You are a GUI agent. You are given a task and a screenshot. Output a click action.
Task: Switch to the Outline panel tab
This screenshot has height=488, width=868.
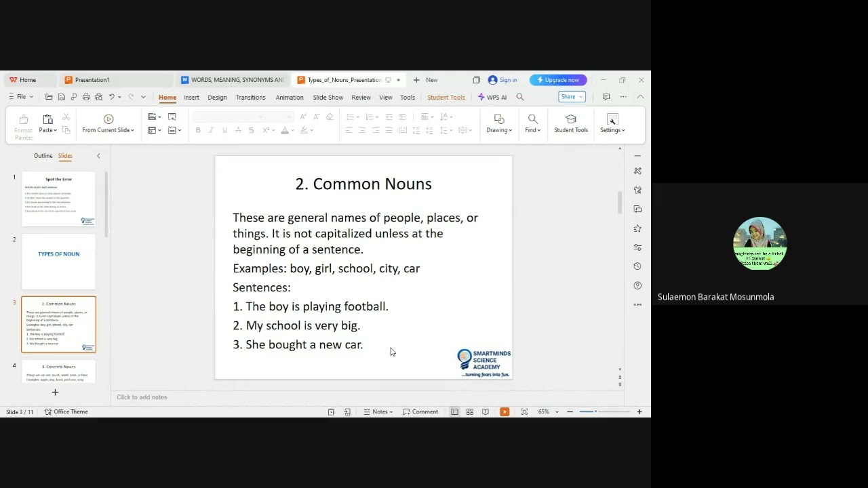(43, 156)
